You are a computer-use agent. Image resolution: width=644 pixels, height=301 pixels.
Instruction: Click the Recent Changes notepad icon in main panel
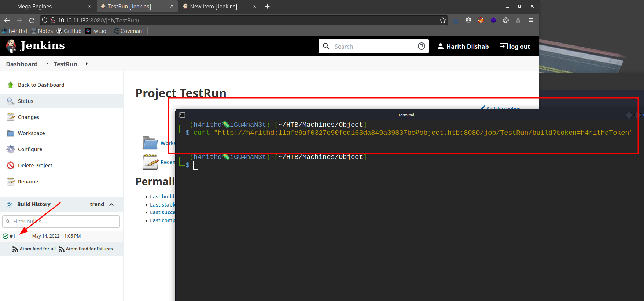tap(150, 162)
